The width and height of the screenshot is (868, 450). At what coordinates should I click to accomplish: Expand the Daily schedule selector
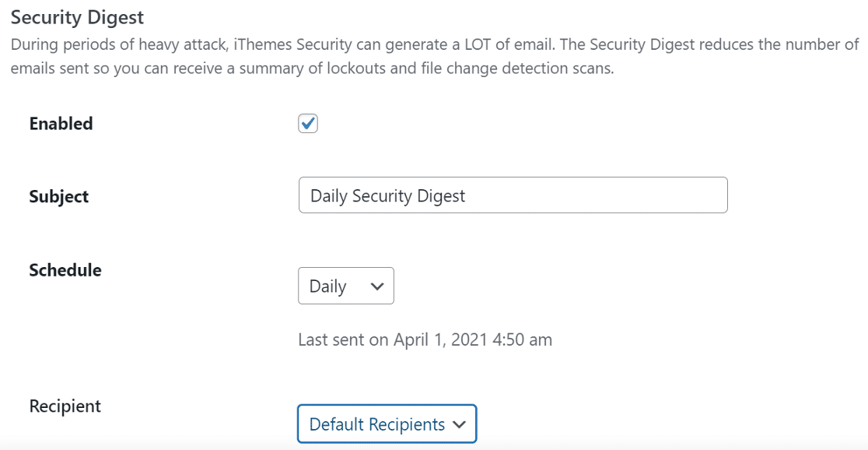[345, 287]
